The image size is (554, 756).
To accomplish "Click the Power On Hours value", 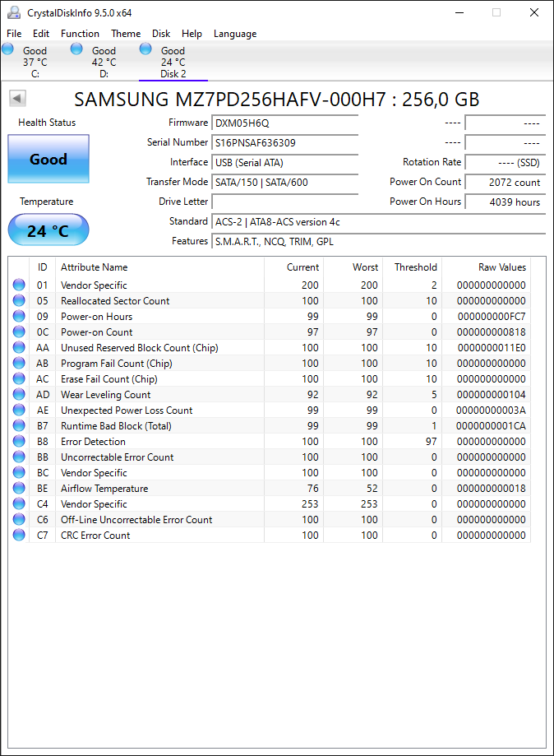I will [506, 202].
